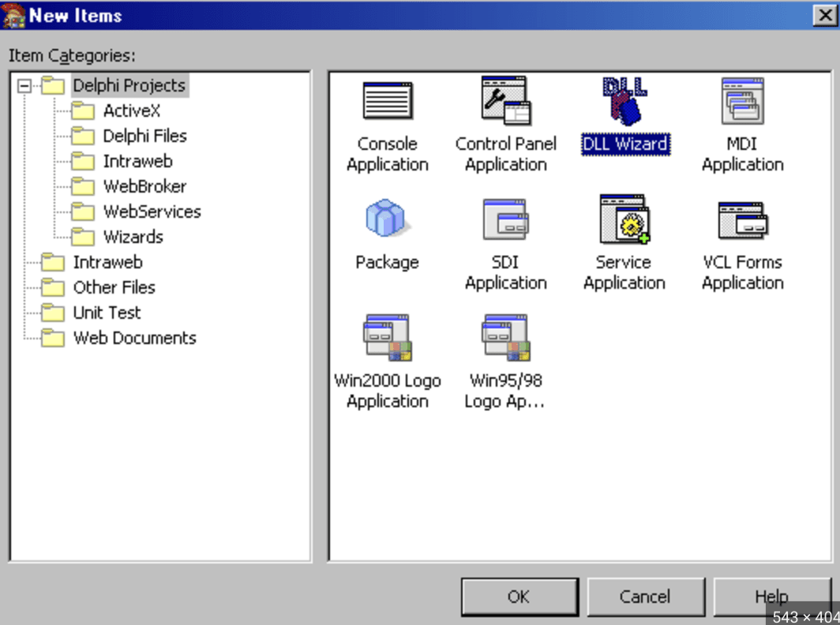Click the Wizards folder icon
840x625 pixels.
click(x=83, y=236)
